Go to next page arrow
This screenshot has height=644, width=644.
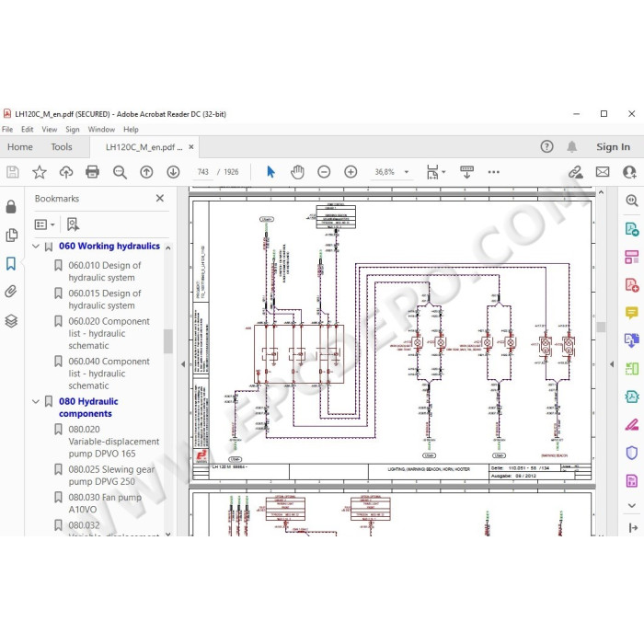pos(173,172)
